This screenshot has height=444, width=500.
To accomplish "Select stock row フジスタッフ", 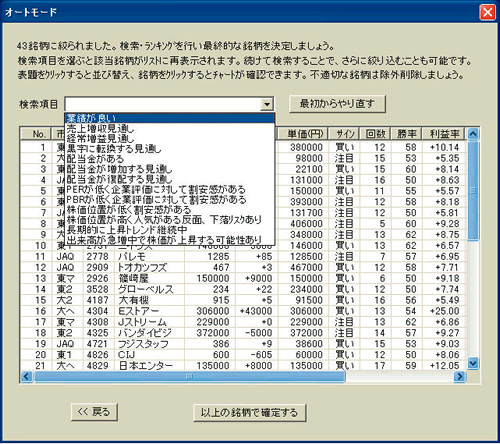I will pyautogui.click(x=243, y=344).
